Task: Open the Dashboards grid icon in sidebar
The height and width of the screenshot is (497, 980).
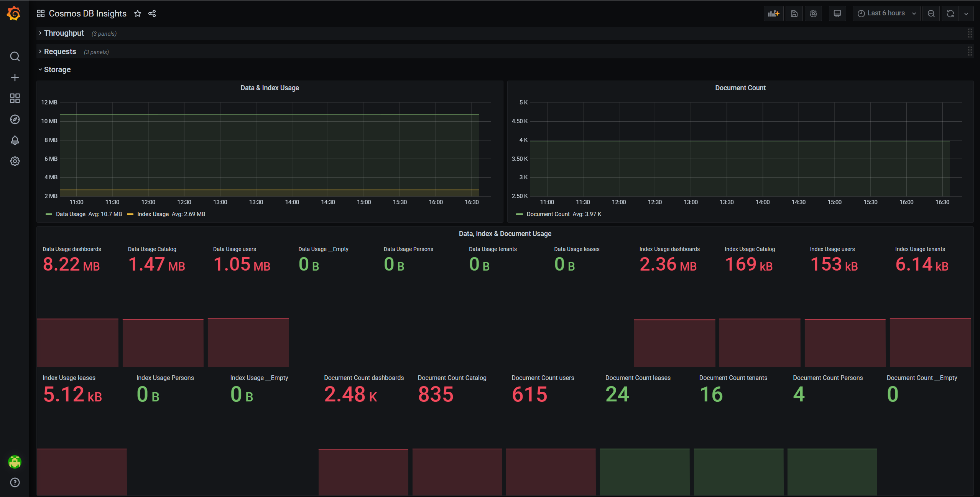Action: [15, 99]
